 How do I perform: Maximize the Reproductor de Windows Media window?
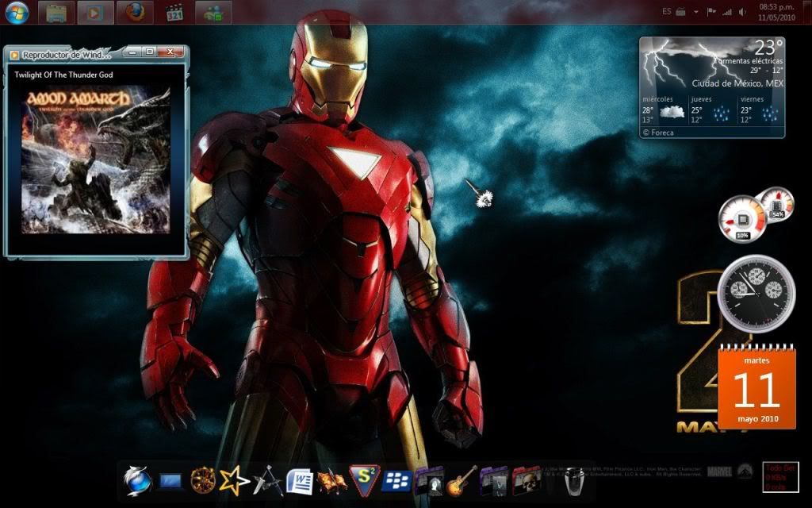coord(149,52)
